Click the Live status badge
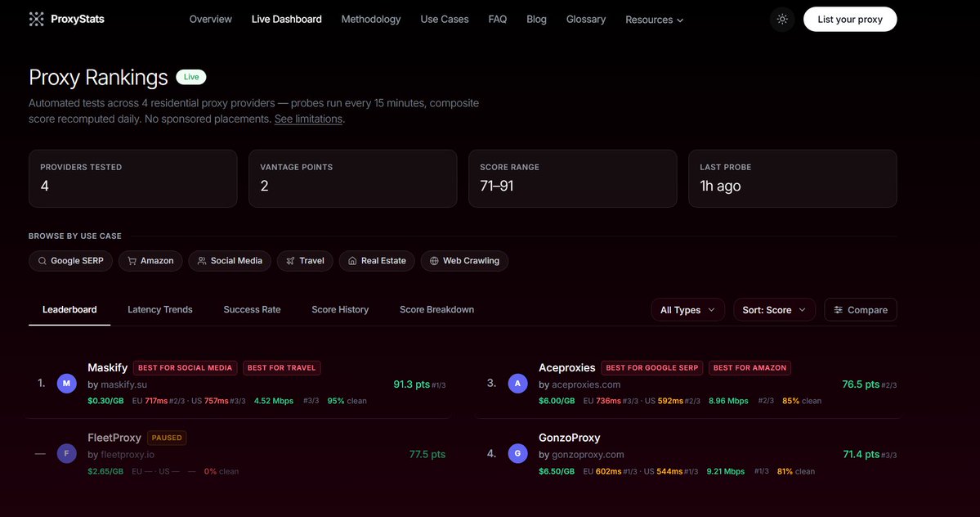 coord(191,77)
